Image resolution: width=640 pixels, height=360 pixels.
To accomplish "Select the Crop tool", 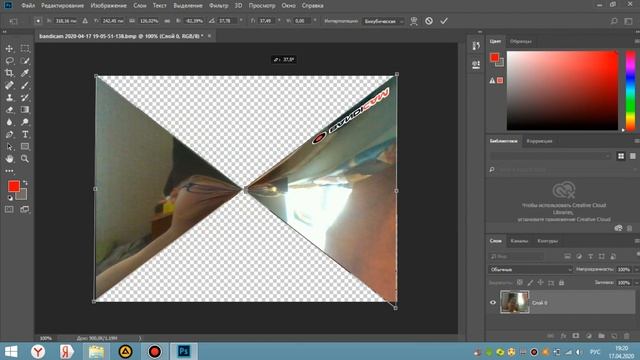I will coord(9,73).
